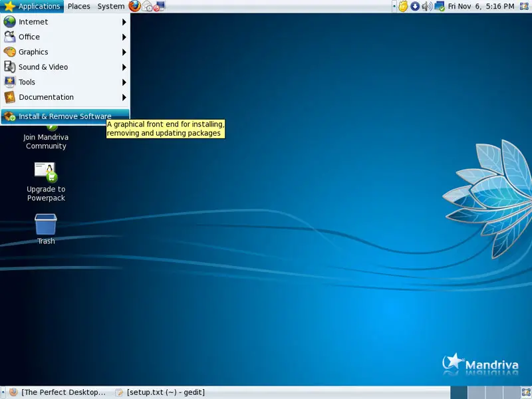The image size is (532, 399).
Task: Switch to the second workspace in the switcher
Action: 476,392
